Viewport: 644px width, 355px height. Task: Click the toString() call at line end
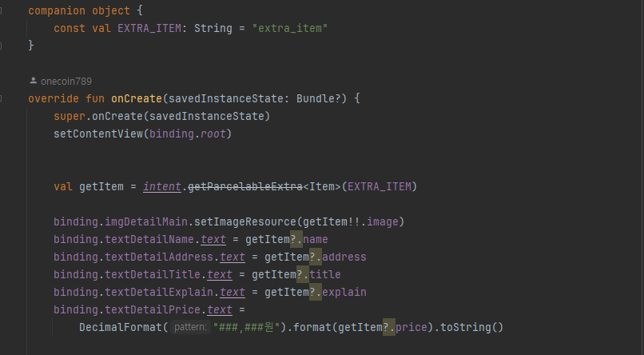[472, 328]
